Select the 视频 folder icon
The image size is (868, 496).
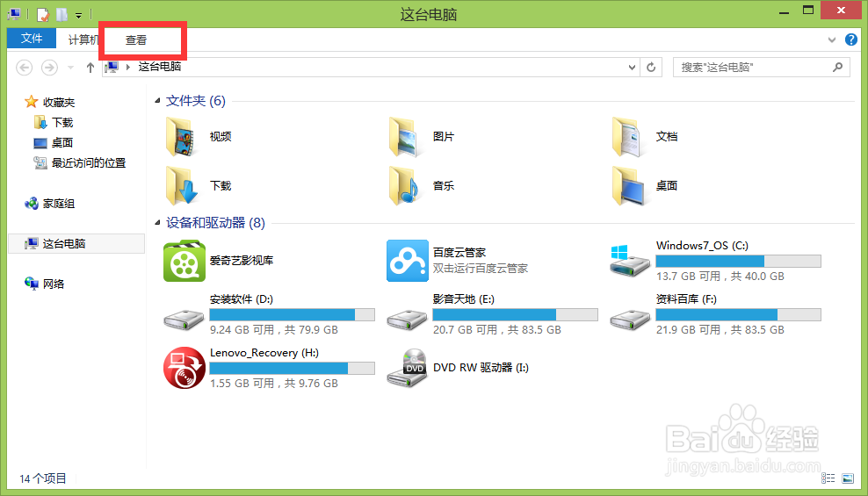click(182, 137)
